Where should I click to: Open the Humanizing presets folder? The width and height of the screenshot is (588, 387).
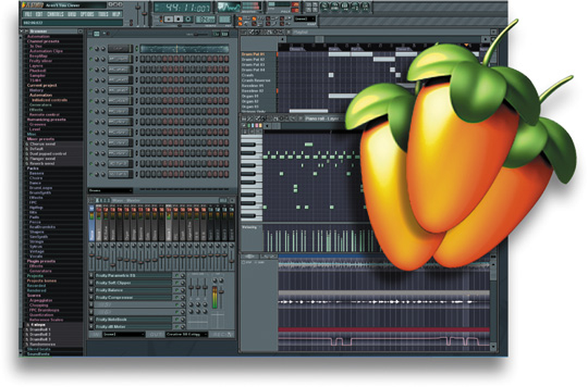point(46,120)
